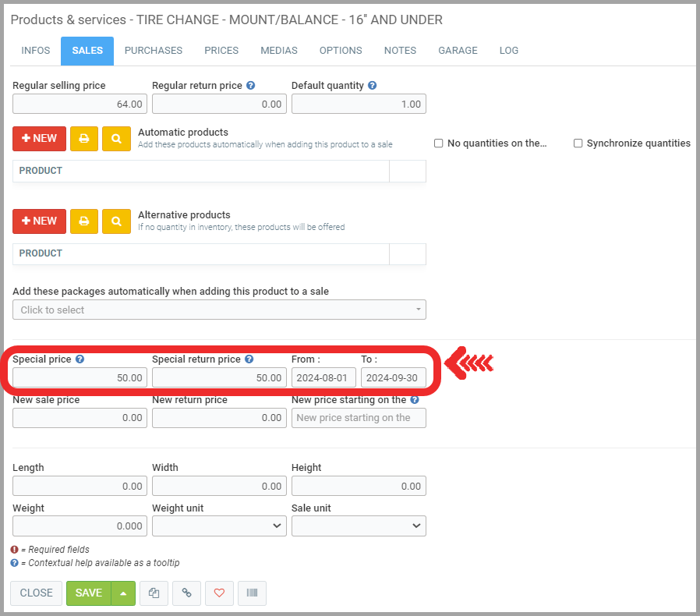700x616 pixels.
Task: Click the link chain icon button
Action: [186, 593]
